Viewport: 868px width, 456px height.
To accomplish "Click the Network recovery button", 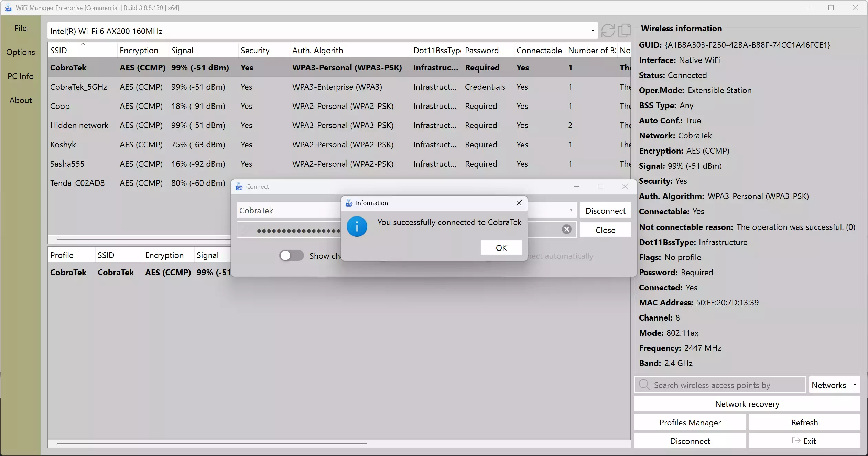I will coord(747,404).
